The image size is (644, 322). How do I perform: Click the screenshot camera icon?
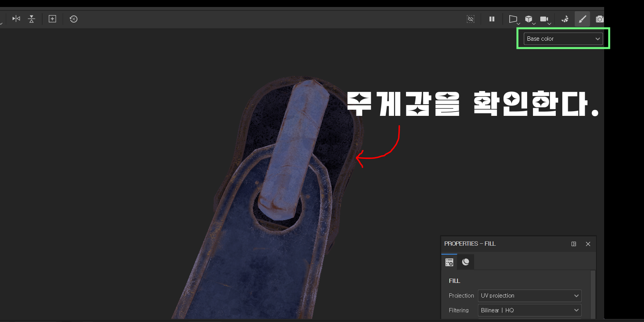pos(599,19)
